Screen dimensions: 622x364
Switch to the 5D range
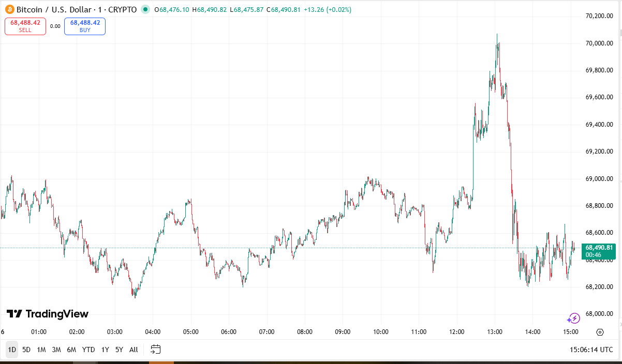tap(26, 350)
